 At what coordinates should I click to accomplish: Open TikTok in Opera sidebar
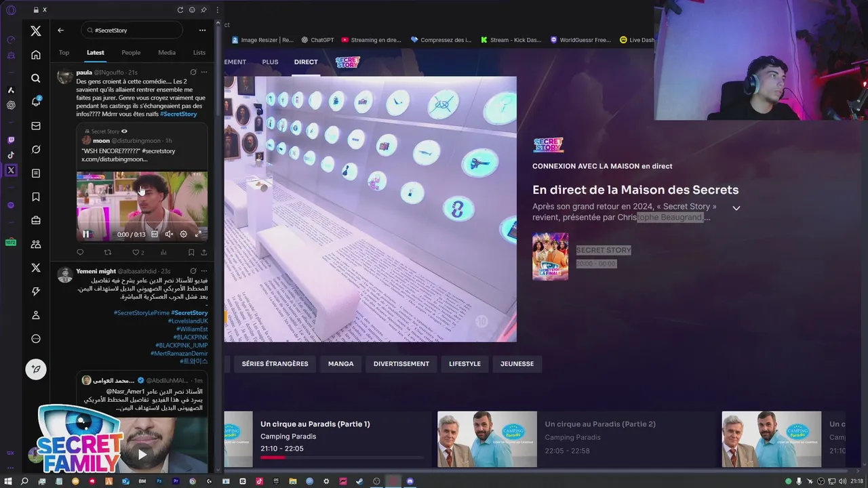tap(11, 155)
